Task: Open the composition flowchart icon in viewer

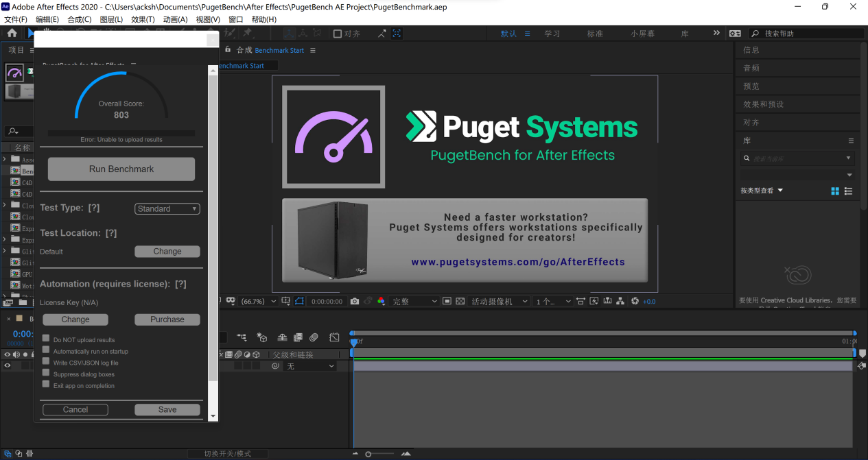Action: [620, 301]
